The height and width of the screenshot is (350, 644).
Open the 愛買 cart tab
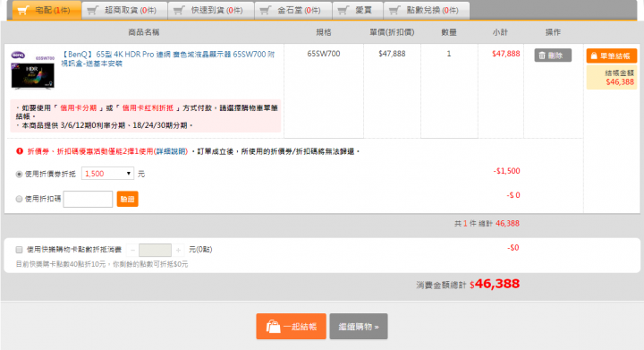click(358, 10)
